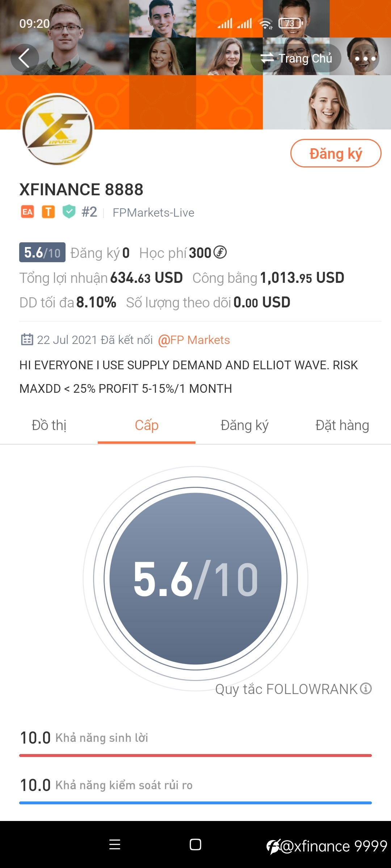391x868 pixels.
Task: Switch to Trang Chủ view
Action: [296, 58]
